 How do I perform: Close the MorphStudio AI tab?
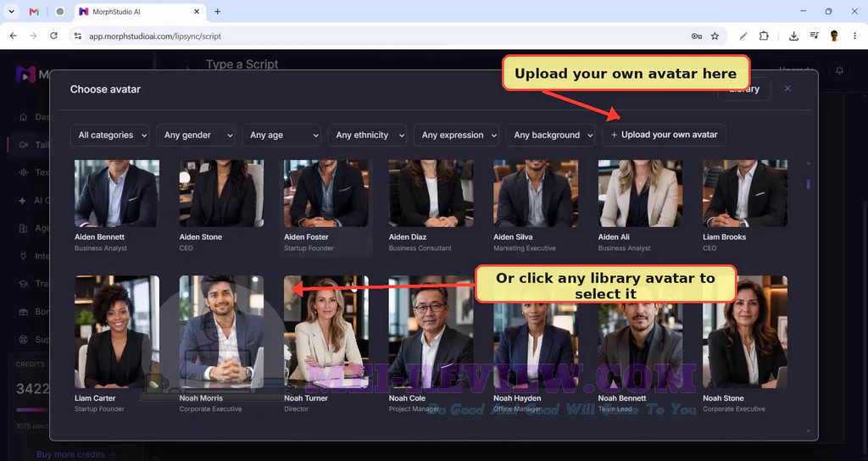[x=197, y=12]
